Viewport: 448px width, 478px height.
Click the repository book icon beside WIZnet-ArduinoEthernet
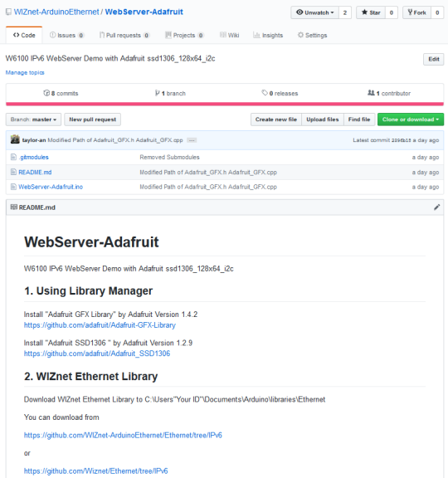tap(8, 12)
